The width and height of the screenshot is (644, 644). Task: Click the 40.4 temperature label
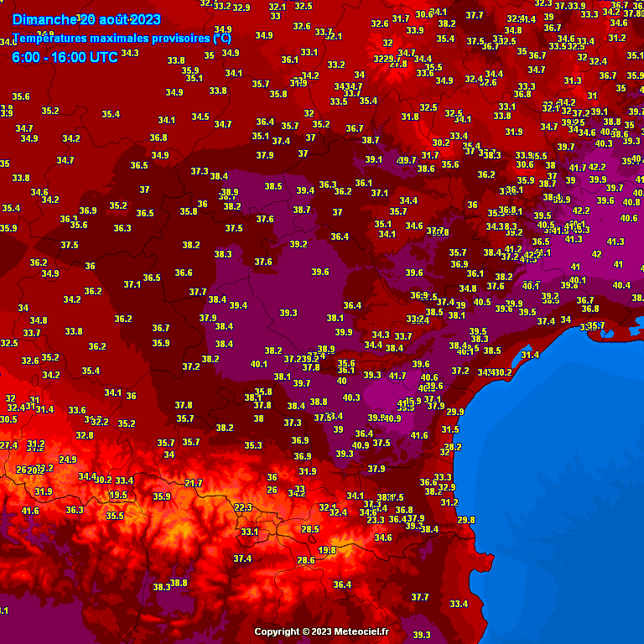[x=621, y=285]
